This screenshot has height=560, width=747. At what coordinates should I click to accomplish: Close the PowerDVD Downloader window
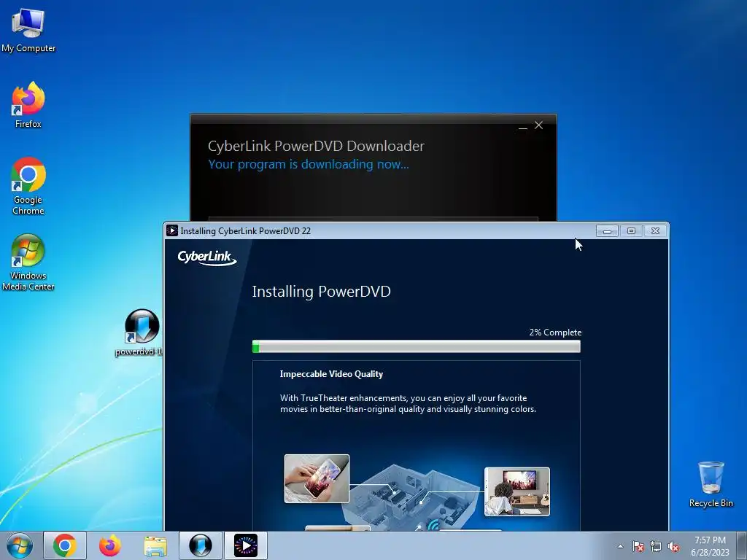click(x=539, y=125)
